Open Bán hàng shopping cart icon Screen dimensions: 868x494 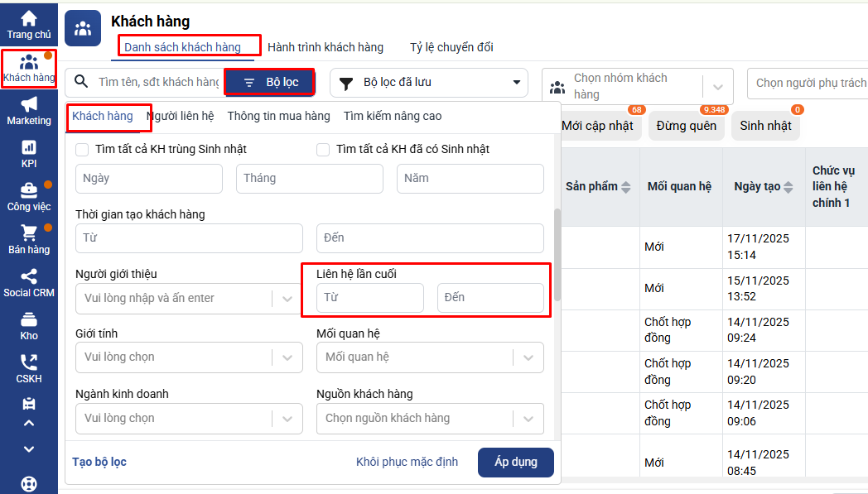coord(29,238)
